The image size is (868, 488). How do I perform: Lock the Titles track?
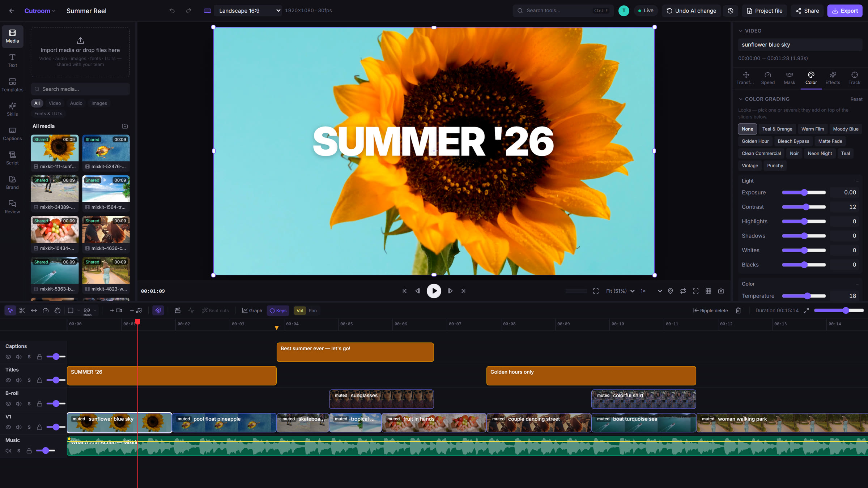tap(40, 380)
